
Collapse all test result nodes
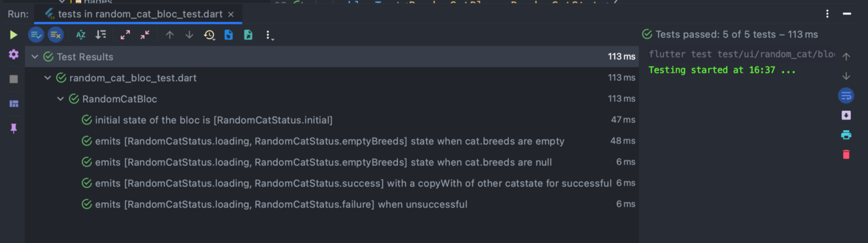tap(145, 35)
